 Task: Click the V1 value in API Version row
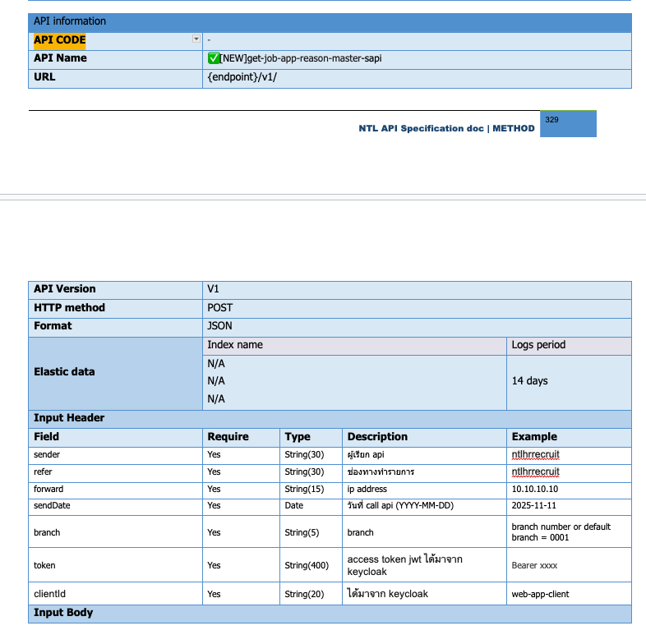click(x=214, y=289)
